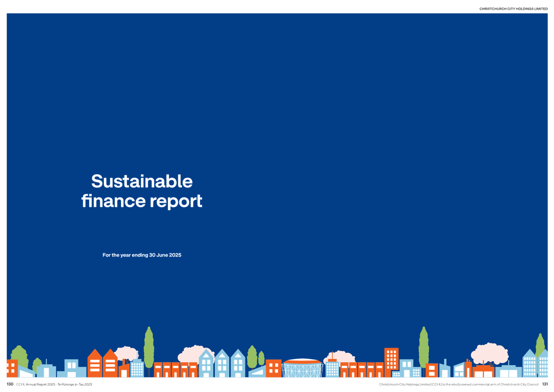
Task: Click the light-blue tower with orange antenna
Action: [x=332, y=367]
